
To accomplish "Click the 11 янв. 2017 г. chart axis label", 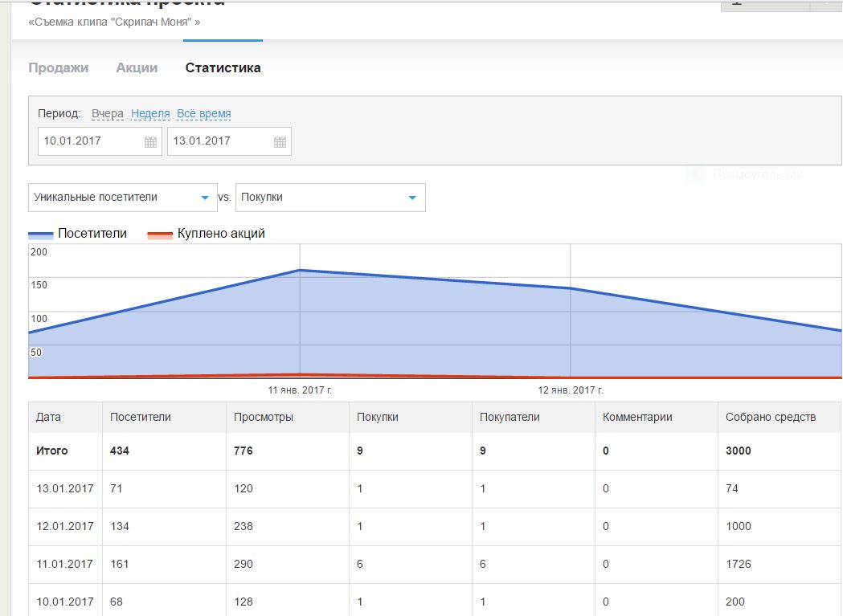I will tap(300, 390).
